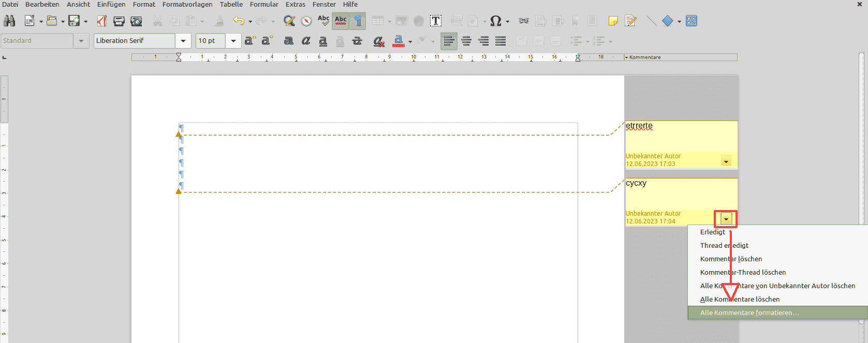Click the Liberation Serif font name field
Screen dimensions: 868x343
click(135, 41)
